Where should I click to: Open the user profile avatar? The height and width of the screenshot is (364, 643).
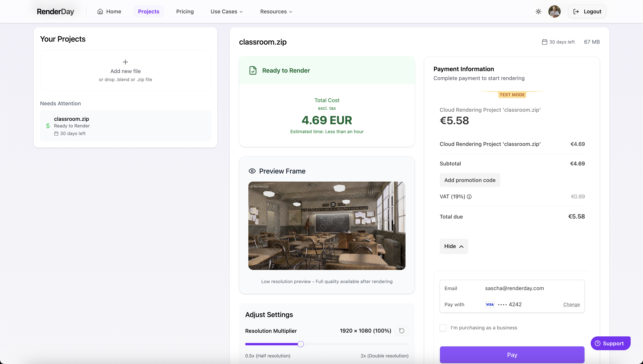[554, 11]
